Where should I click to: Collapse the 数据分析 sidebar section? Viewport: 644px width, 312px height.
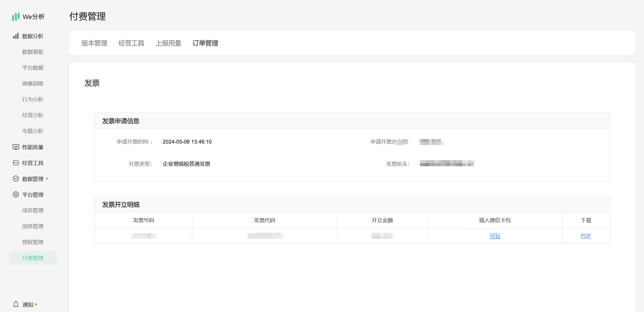point(33,36)
